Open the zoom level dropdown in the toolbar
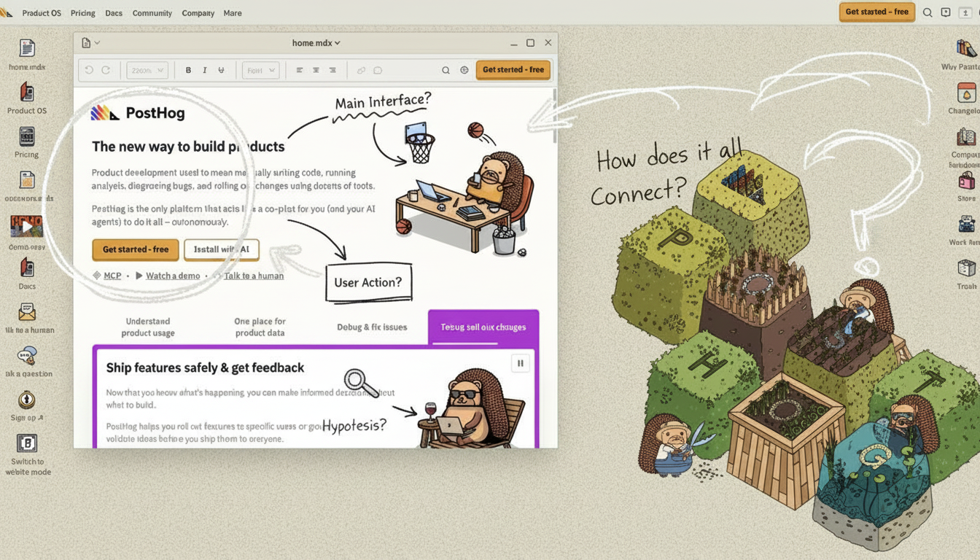Viewport: 980px width, 560px height. tap(147, 70)
